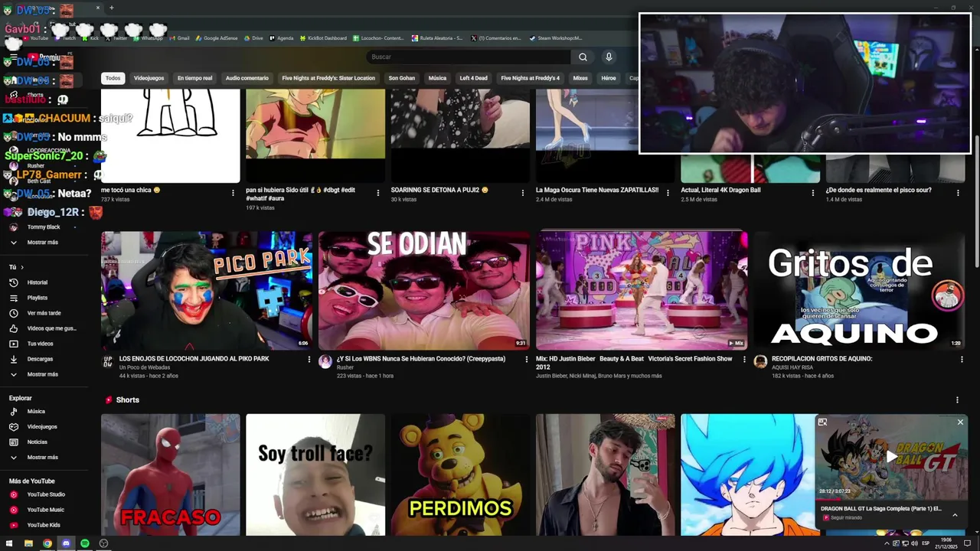The width and height of the screenshot is (980, 551).
Task: Open Música under Explorar
Action: [36, 411]
